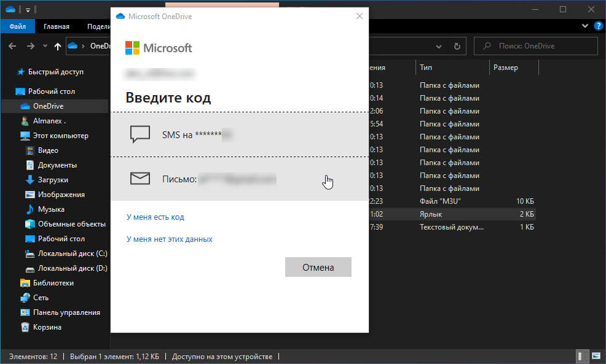Click the Загрузки download arrow icon
The image size is (606, 364).
coord(30,180)
